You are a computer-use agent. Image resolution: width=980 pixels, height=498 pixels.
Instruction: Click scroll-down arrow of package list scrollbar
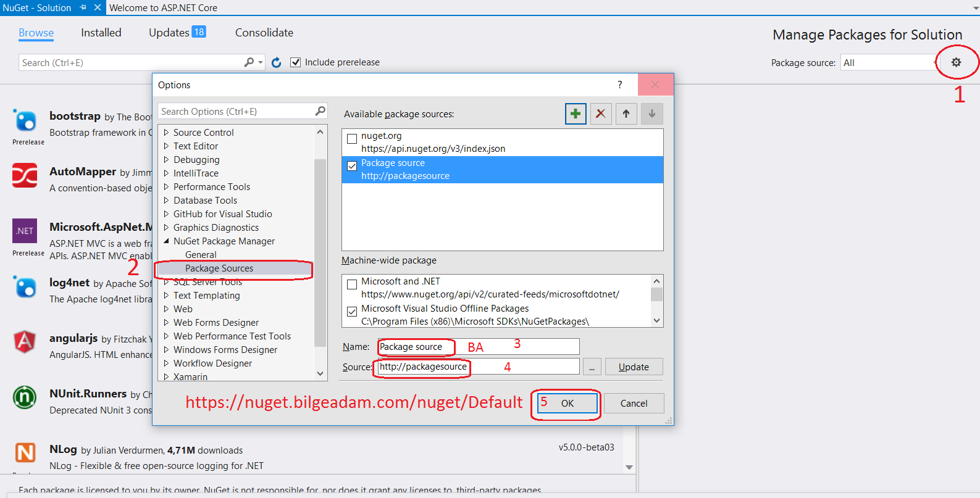pyautogui.click(x=629, y=467)
